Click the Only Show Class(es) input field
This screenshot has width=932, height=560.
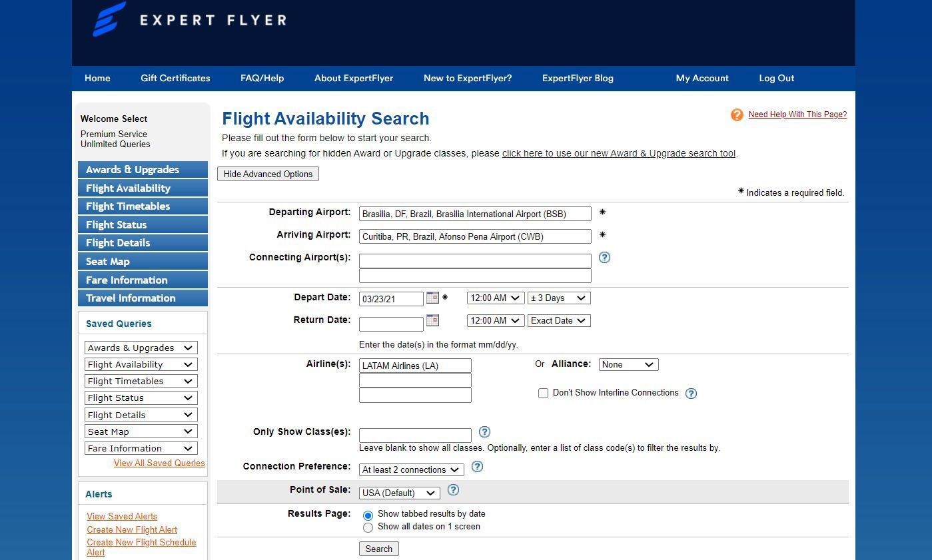click(x=415, y=435)
